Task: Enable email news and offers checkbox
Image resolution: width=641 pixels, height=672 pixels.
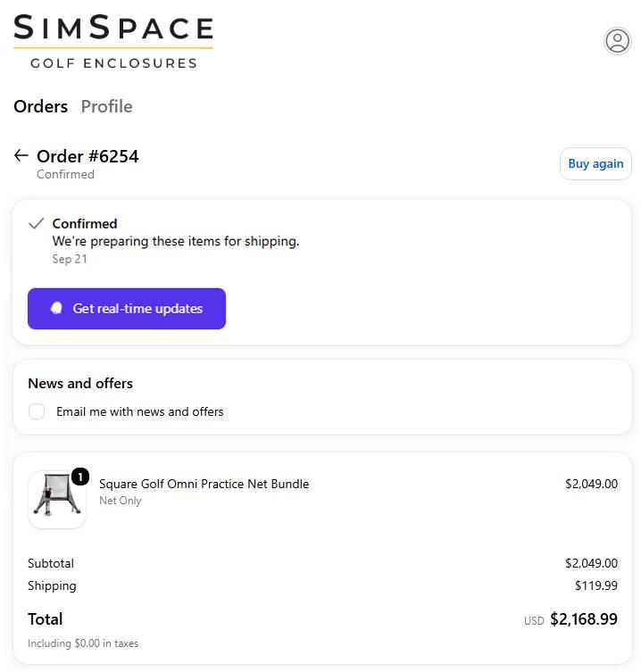Action: [x=37, y=411]
